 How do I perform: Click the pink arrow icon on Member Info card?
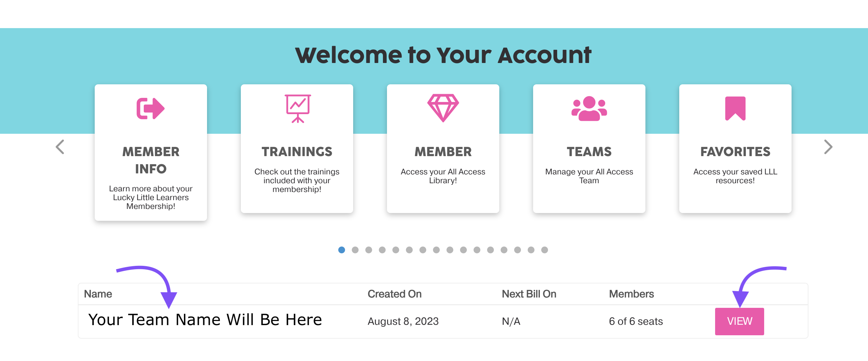pos(150,108)
